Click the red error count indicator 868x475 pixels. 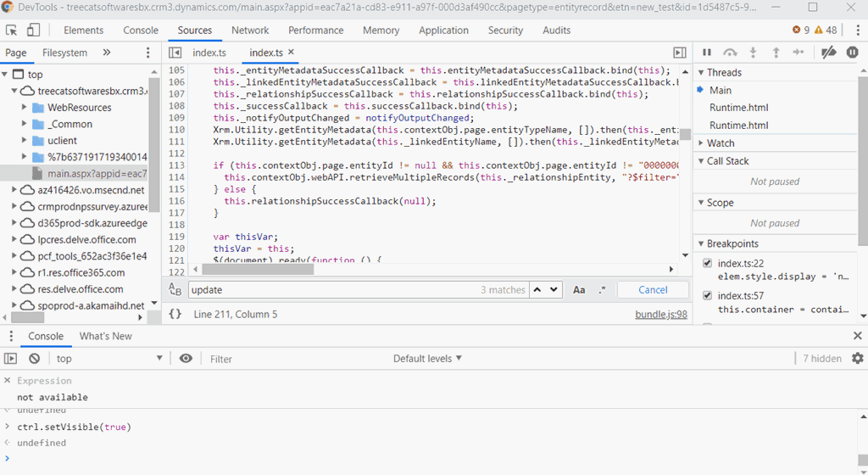(800, 30)
